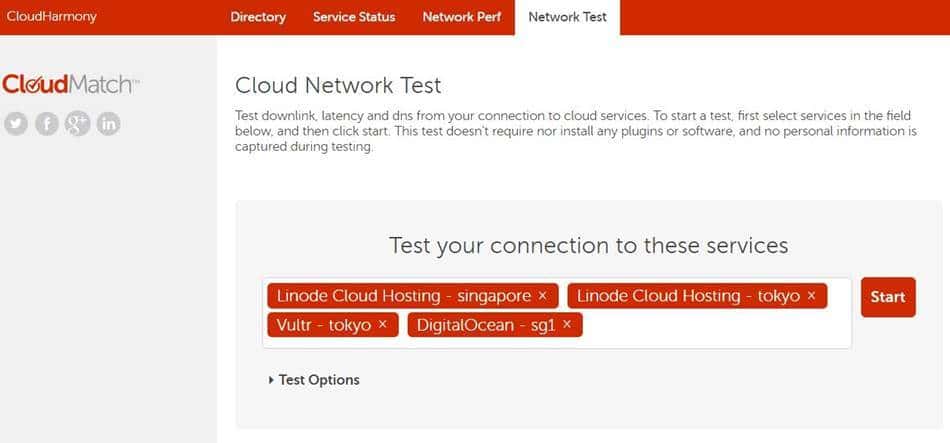The height and width of the screenshot is (443, 950).
Task: Remove Linode Cloud Hosting singapore tag
Action: click(x=542, y=296)
